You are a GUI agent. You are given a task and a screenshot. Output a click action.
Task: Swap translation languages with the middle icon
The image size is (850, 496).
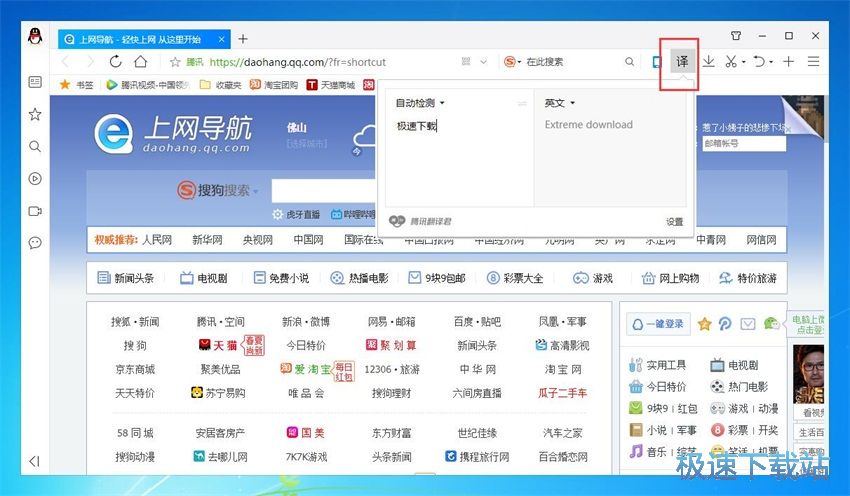coord(522,103)
